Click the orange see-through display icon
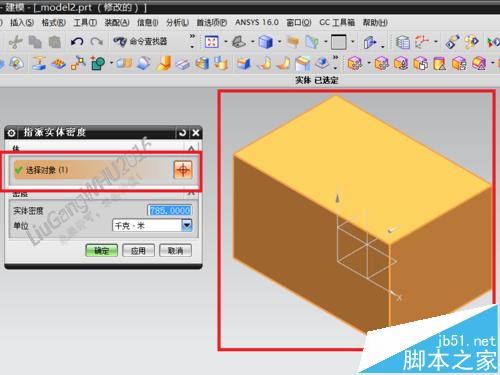The width and height of the screenshot is (500, 375). tap(293, 42)
